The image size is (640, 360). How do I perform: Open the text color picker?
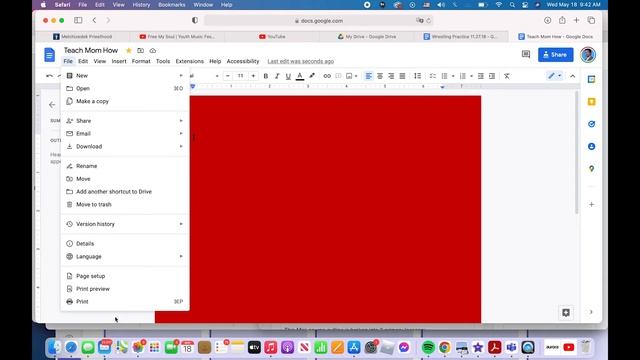click(x=300, y=76)
